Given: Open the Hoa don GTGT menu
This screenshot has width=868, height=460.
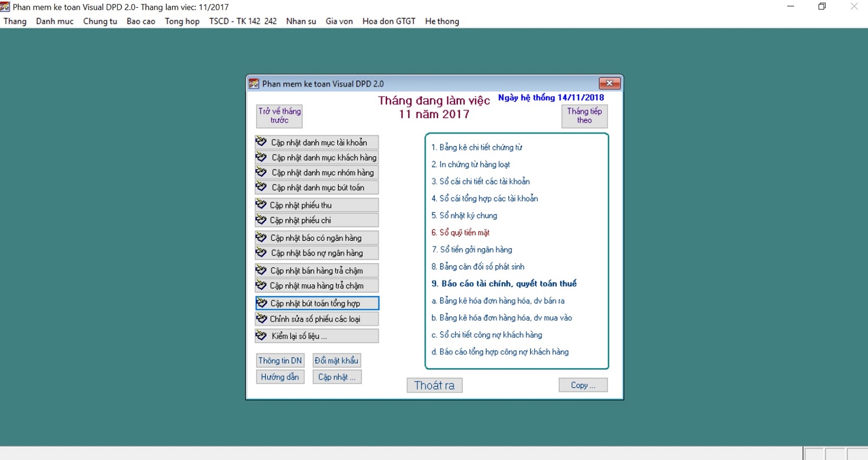Looking at the screenshot, I should tap(389, 21).
